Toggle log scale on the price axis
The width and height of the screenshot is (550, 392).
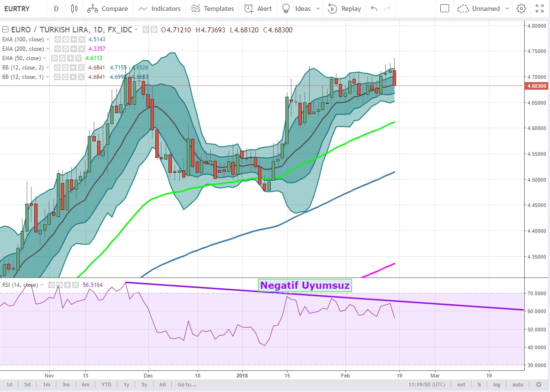click(x=497, y=384)
